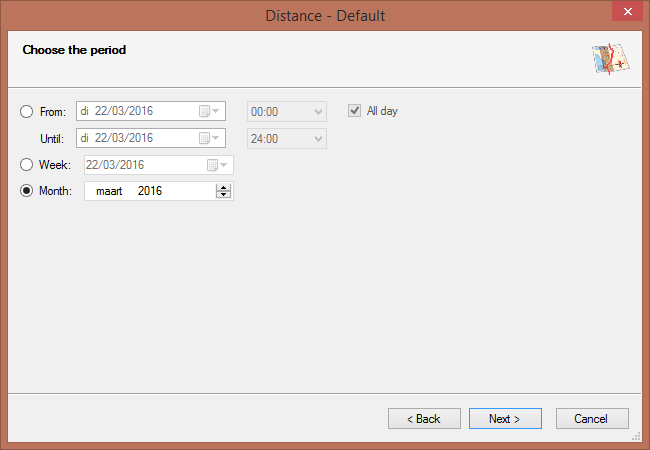Click the map icon in the header
The image size is (650, 450).
(609, 60)
